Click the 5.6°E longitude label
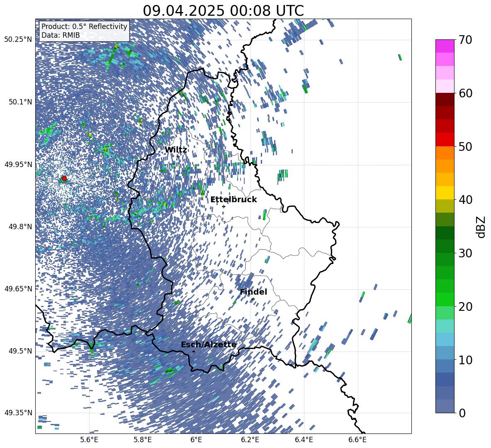This screenshot has width=491, height=448. 89,440
